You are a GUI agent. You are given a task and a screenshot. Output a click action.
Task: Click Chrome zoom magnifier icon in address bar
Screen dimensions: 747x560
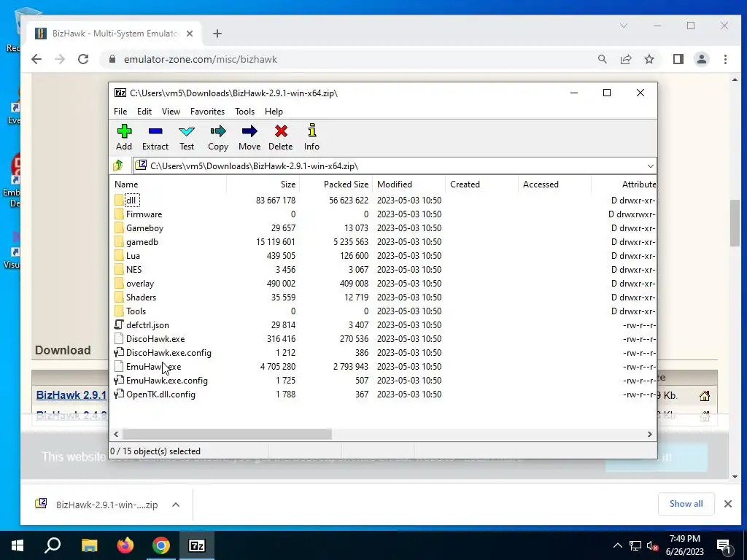tap(602, 59)
